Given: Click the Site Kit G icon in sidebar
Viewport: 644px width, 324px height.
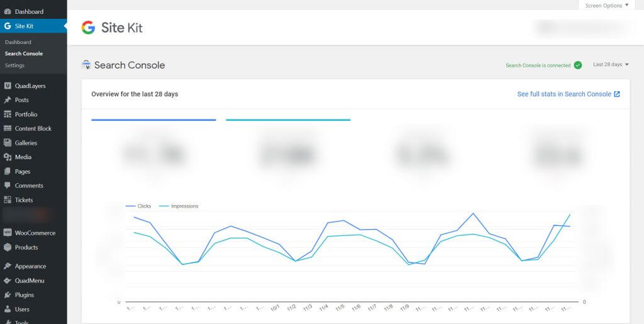Looking at the screenshot, I should [x=8, y=26].
